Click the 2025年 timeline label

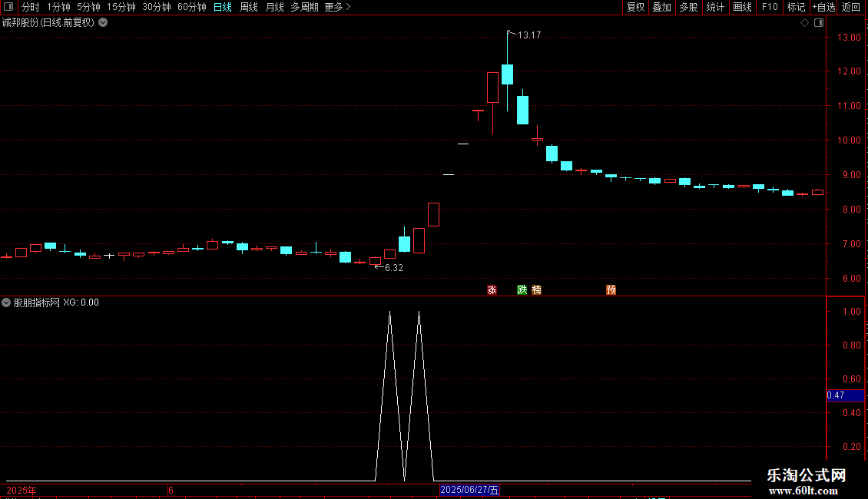pos(22,491)
